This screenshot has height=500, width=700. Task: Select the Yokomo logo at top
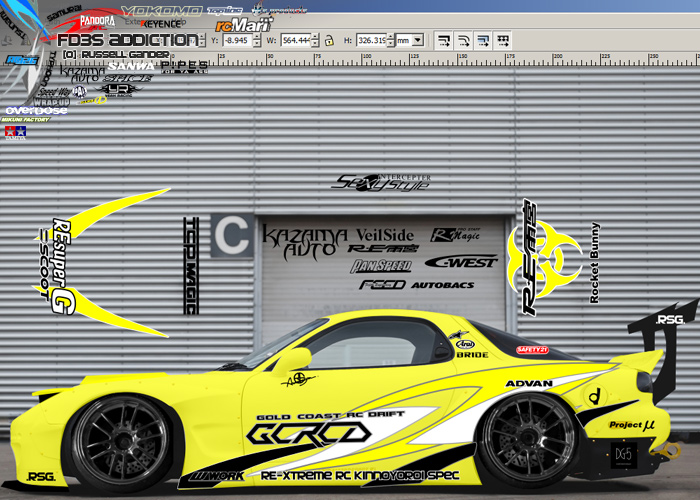pos(162,11)
